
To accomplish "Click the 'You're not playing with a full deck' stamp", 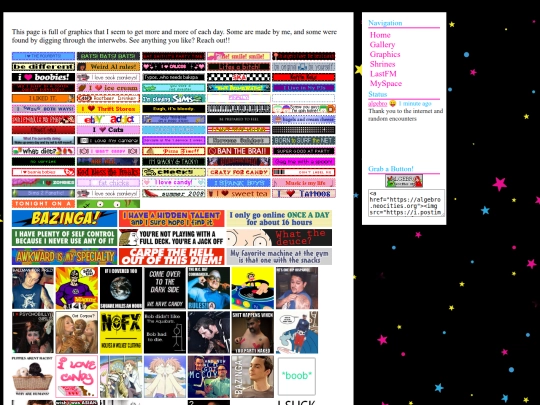I will point(172,237).
